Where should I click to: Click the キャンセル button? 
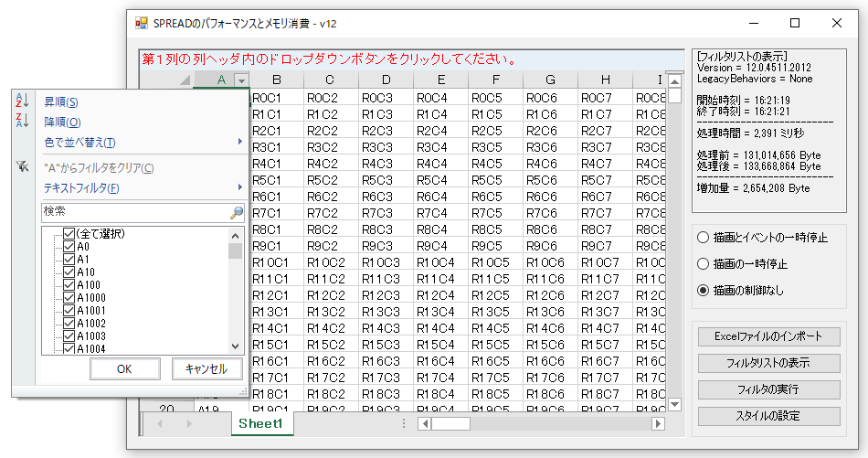(206, 368)
